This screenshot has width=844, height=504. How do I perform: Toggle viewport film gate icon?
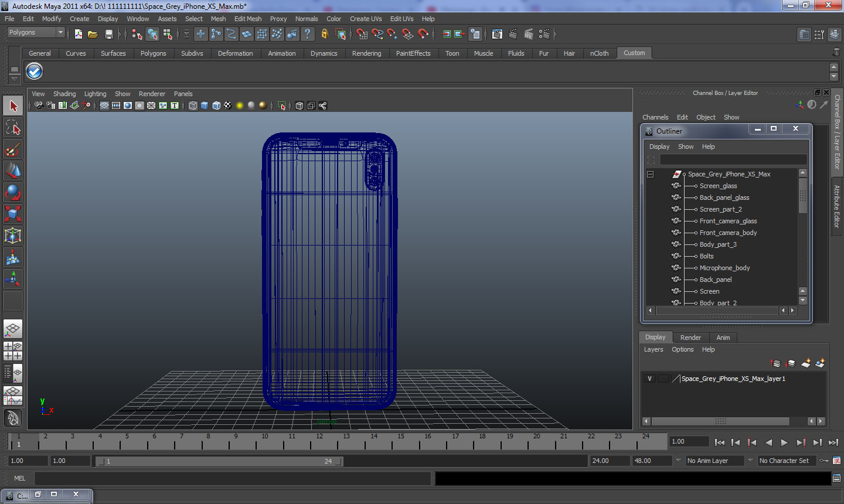click(116, 105)
